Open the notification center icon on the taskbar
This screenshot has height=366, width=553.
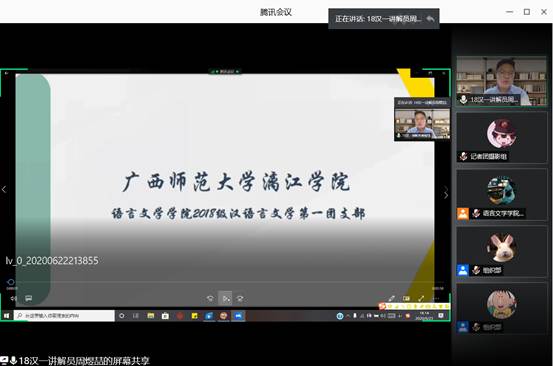click(441, 316)
